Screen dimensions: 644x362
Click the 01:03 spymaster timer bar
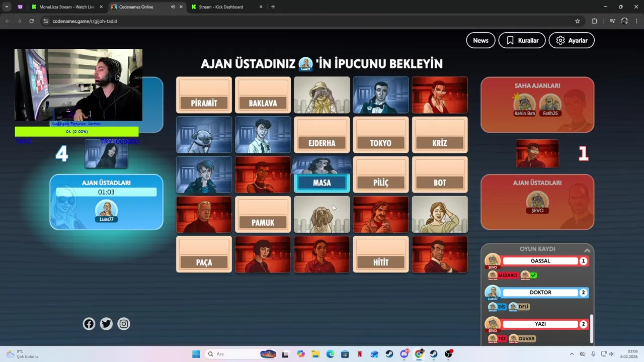click(106, 192)
